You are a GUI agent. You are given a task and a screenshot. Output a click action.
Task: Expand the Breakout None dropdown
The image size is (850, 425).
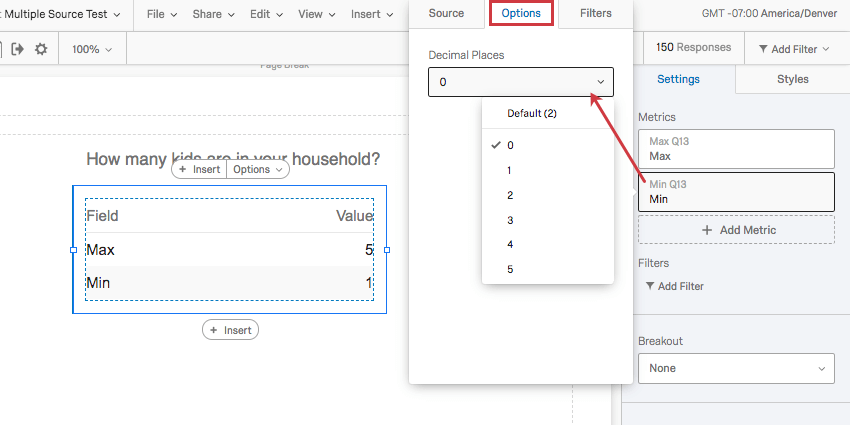pos(736,368)
